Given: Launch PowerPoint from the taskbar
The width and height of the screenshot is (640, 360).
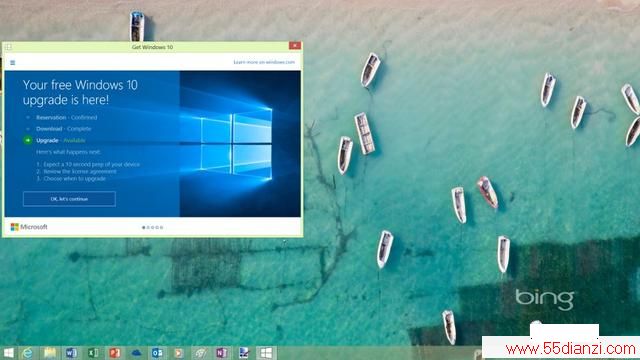Looking at the screenshot, I should (x=115, y=353).
